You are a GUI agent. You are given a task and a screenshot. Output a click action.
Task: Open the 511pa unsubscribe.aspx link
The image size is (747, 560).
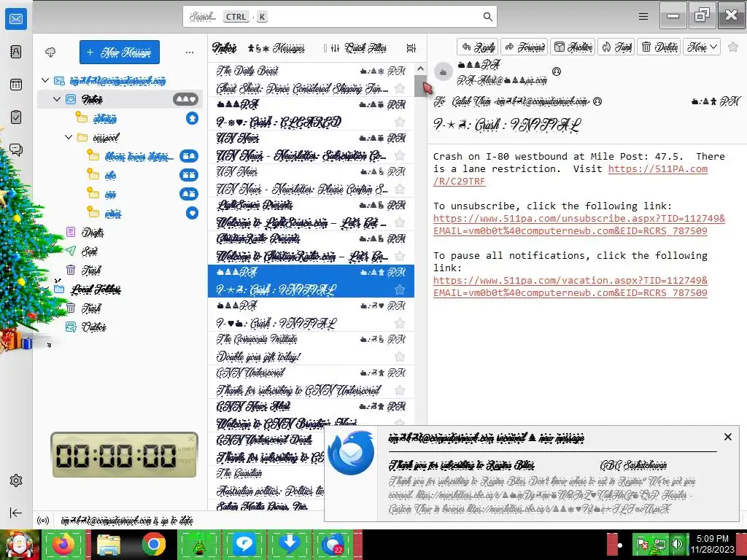(578, 219)
